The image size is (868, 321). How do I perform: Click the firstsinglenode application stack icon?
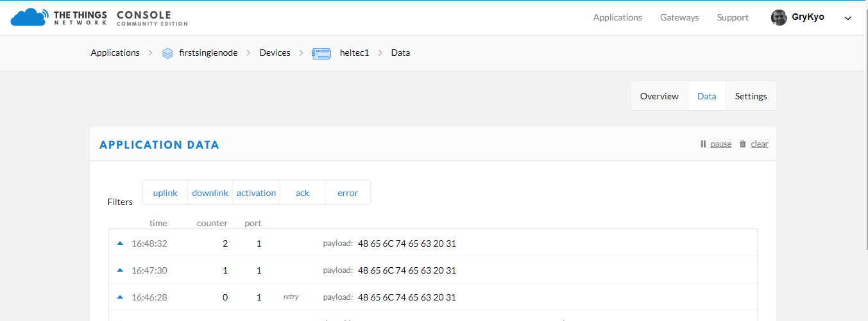click(168, 53)
